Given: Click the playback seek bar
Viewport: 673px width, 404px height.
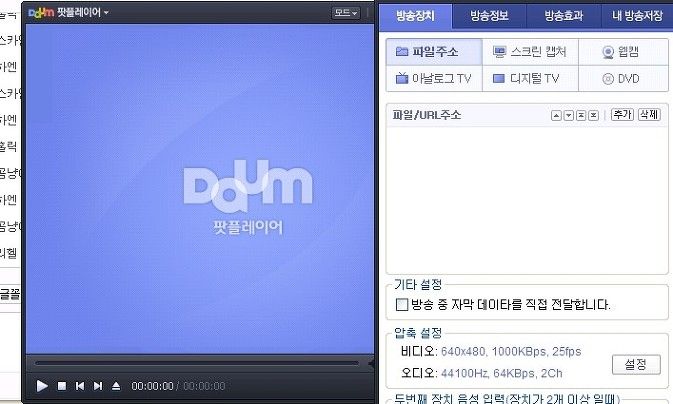Looking at the screenshot, I should 197,363.
